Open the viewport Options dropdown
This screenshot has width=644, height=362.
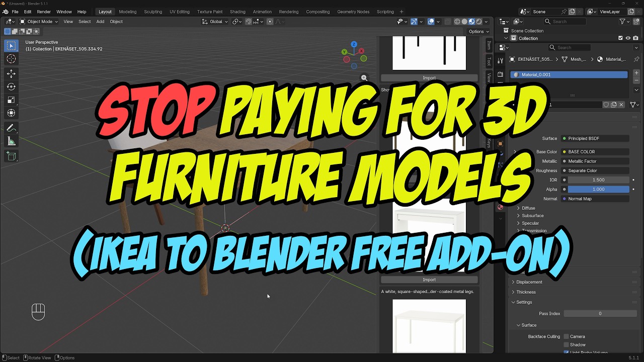pos(478,32)
